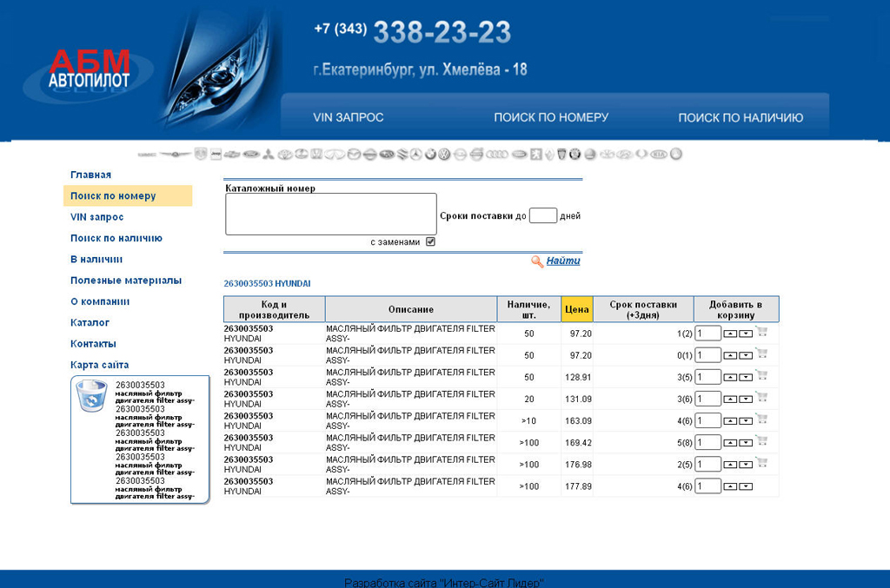
Task: Select the Audi four-rings logo
Action: click(498, 155)
